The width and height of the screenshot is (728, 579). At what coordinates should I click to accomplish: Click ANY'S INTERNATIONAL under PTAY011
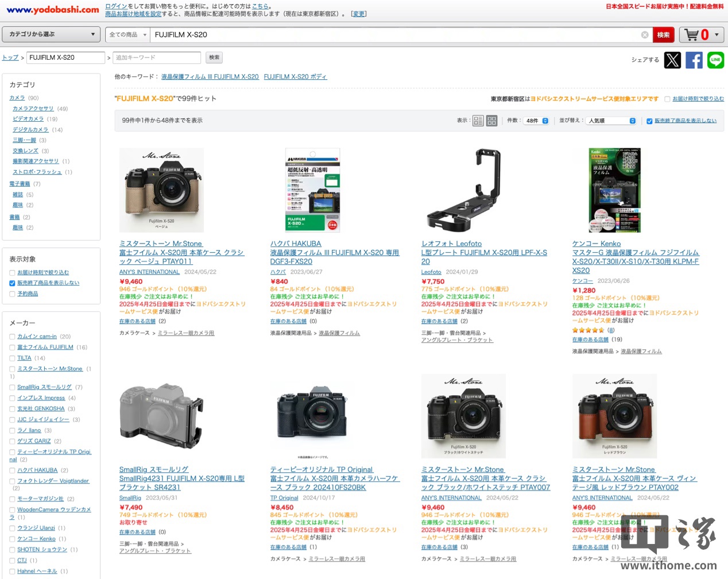(x=149, y=272)
